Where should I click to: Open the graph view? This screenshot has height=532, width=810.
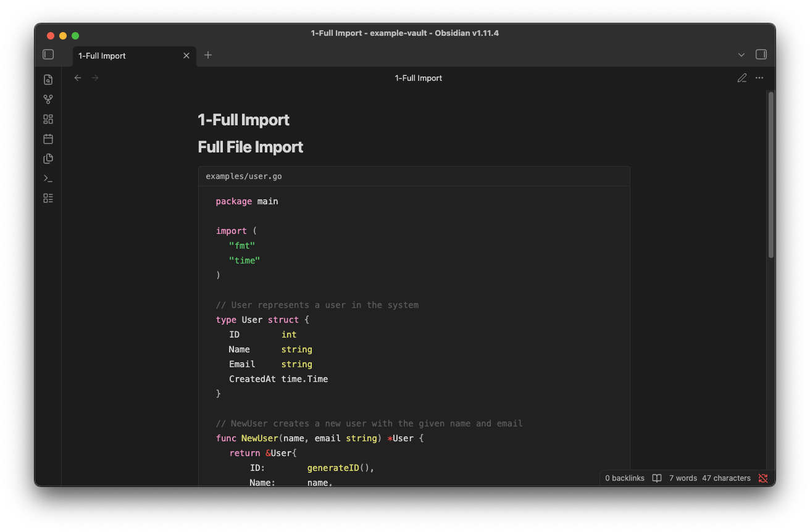click(x=48, y=99)
